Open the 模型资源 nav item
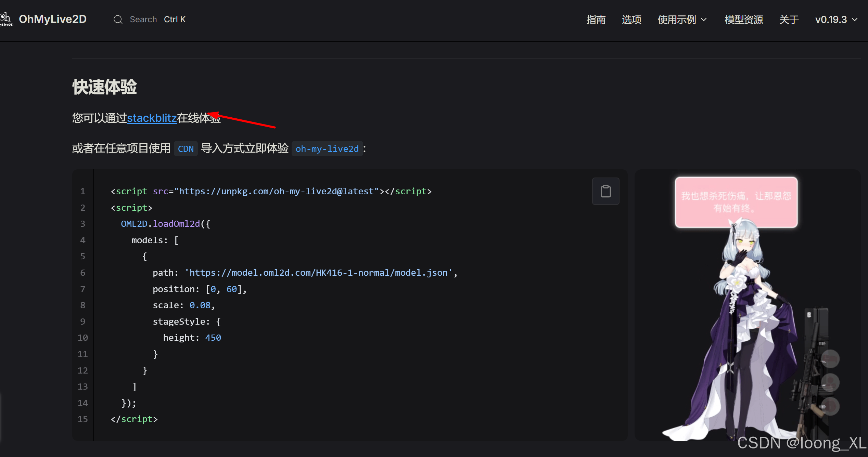Image resolution: width=868 pixels, height=457 pixels. pyautogui.click(x=744, y=19)
